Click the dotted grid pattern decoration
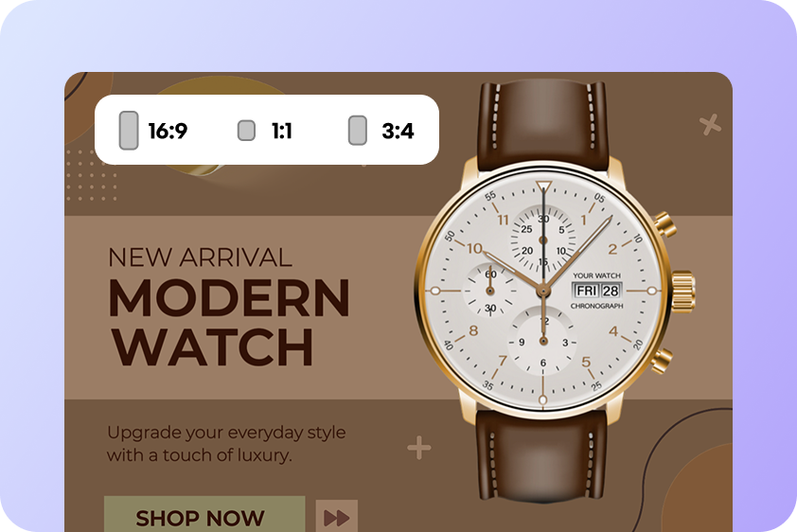Viewport: 797px width, 532px height. pyautogui.click(x=92, y=175)
